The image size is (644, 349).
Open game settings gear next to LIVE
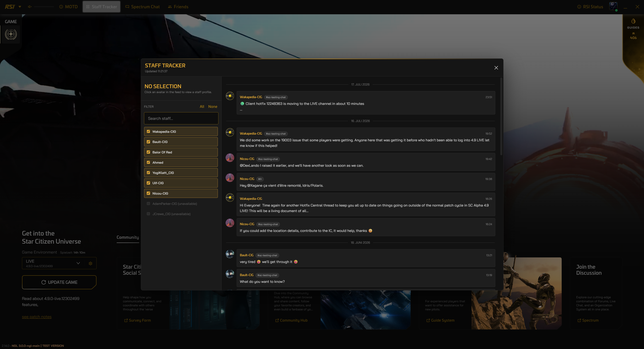click(90, 263)
